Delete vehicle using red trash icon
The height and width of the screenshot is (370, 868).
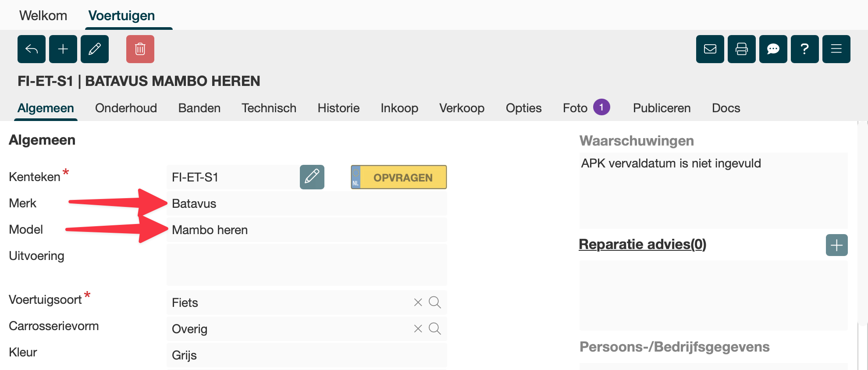140,49
